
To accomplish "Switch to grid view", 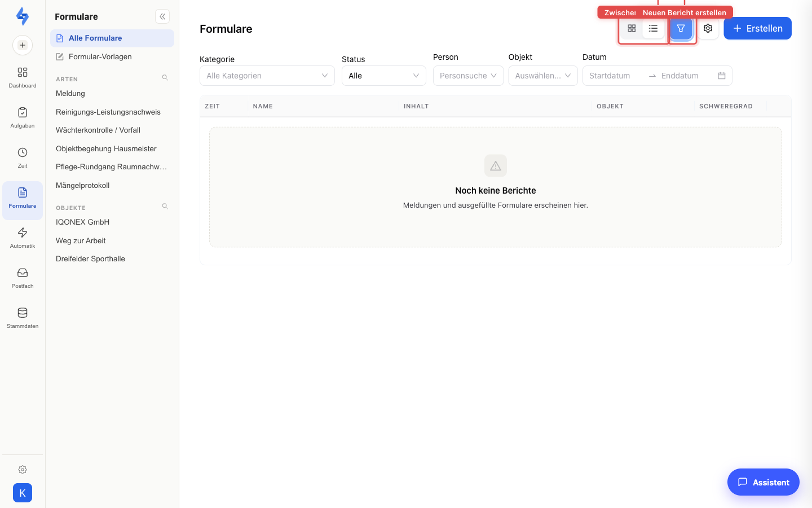I will [x=632, y=28].
